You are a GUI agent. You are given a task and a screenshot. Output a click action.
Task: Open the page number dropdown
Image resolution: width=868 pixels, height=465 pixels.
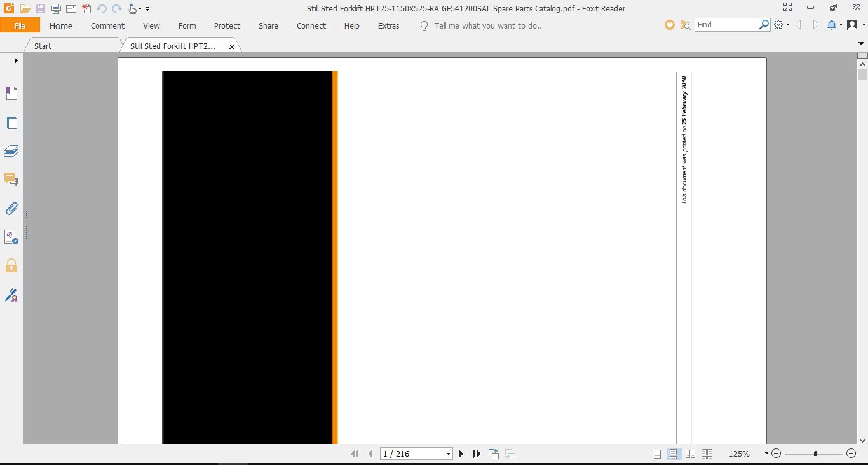(x=449, y=454)
